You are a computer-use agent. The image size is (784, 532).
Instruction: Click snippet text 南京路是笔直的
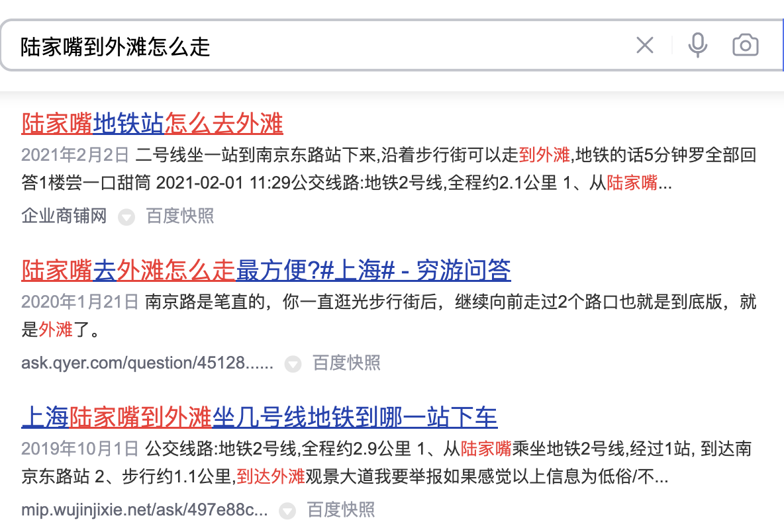pyautogui.click(x=204, y=302)
